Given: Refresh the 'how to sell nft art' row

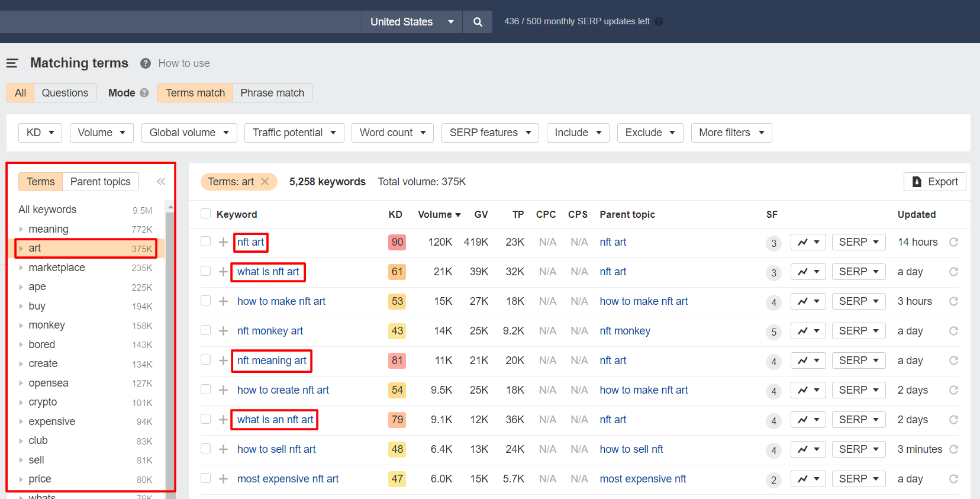Looking at the screenshot, I should click(953, 449).
